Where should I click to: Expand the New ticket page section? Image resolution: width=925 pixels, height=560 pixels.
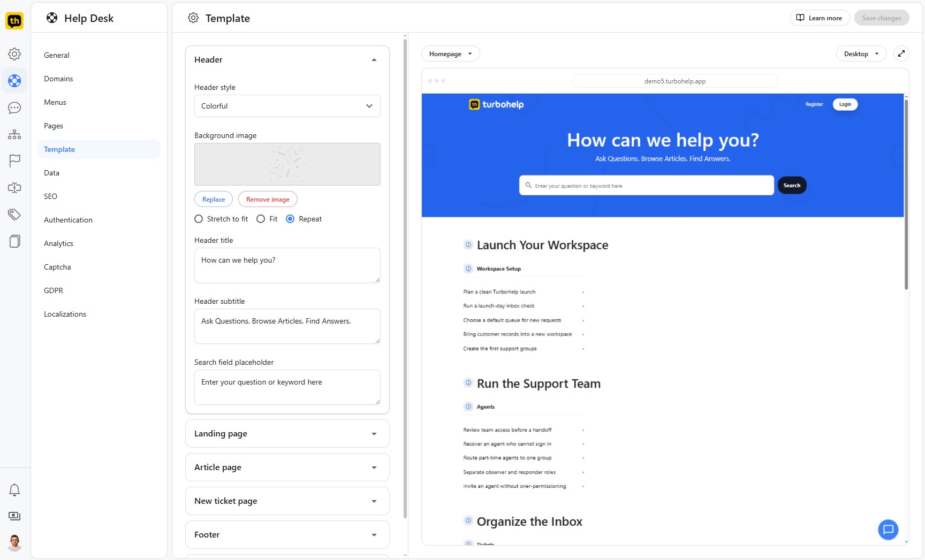pyautogui.click(x=287, y=501)
